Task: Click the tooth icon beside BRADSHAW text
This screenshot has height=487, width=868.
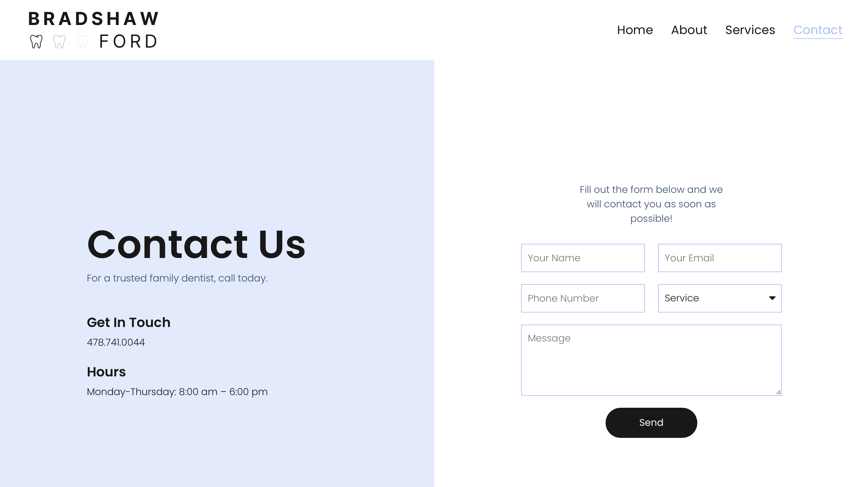Action: click(37, 41)
